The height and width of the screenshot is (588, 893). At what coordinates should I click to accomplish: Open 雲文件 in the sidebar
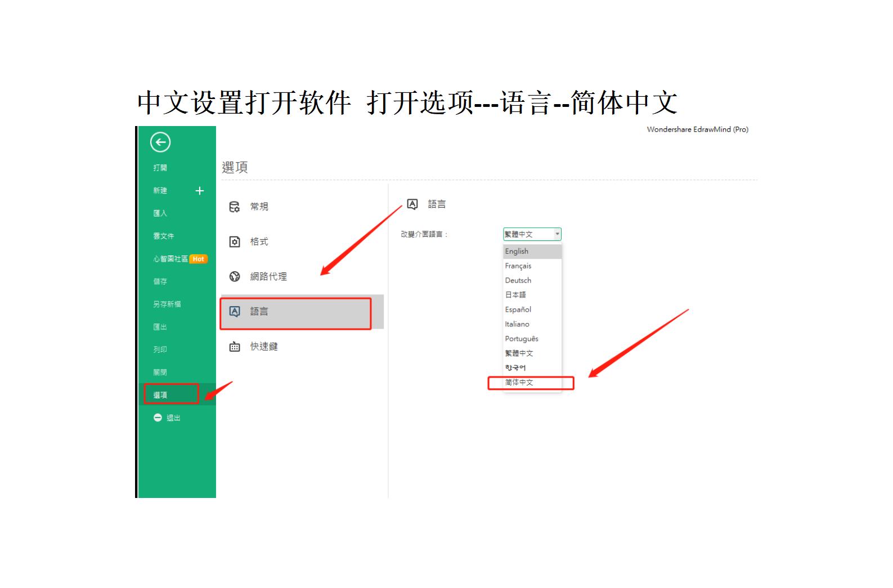(x=164, y=236)
